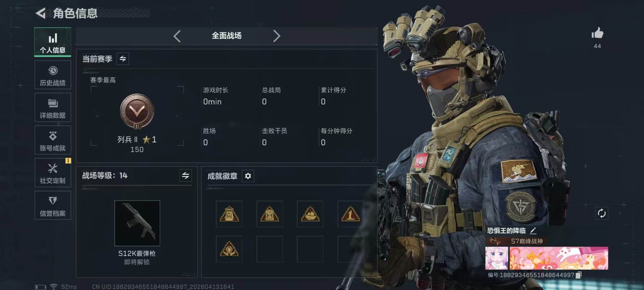This screenshot has width=644, height=290.
Task: Select the red number 1 achievement badge
Action: 351,214
